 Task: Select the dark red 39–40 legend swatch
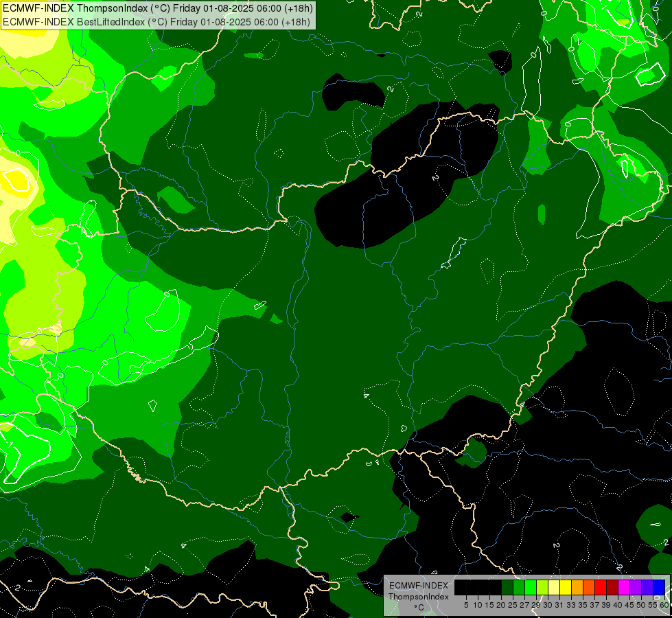(x=612, y=588)
